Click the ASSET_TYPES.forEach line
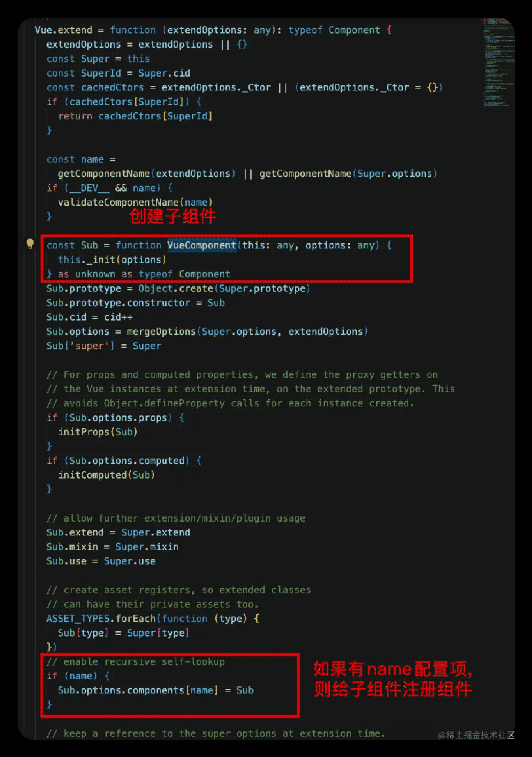This screenshot has width=532, height=757. point(153,619)
